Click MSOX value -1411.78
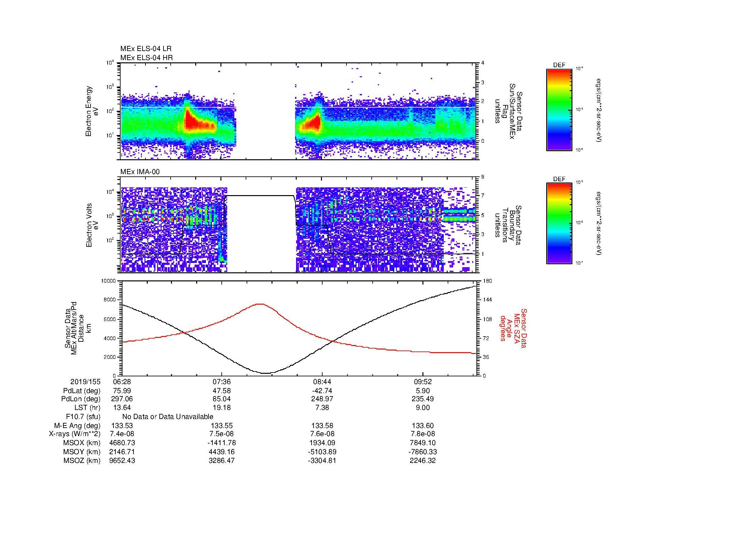This screenshot has width=756, height=534. point(222,443)
